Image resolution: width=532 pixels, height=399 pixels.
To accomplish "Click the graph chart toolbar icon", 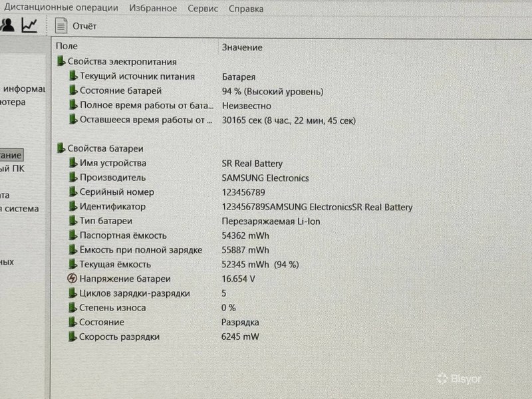I will 29,25.
